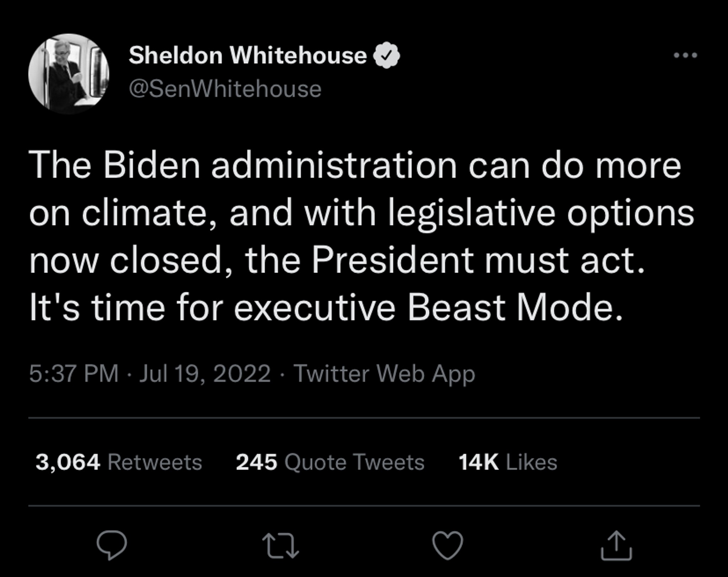Image resolution: width=728 pixels, height=577 pixels.
Task: View the 3,064 Retweets list
Action: (x=119, y=462)
